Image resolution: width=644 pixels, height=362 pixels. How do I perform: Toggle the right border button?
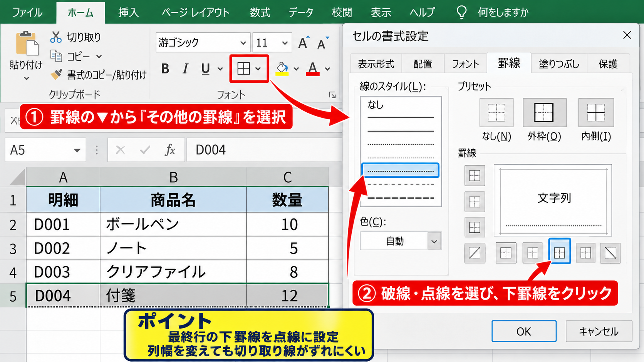[x=585, y=253]
